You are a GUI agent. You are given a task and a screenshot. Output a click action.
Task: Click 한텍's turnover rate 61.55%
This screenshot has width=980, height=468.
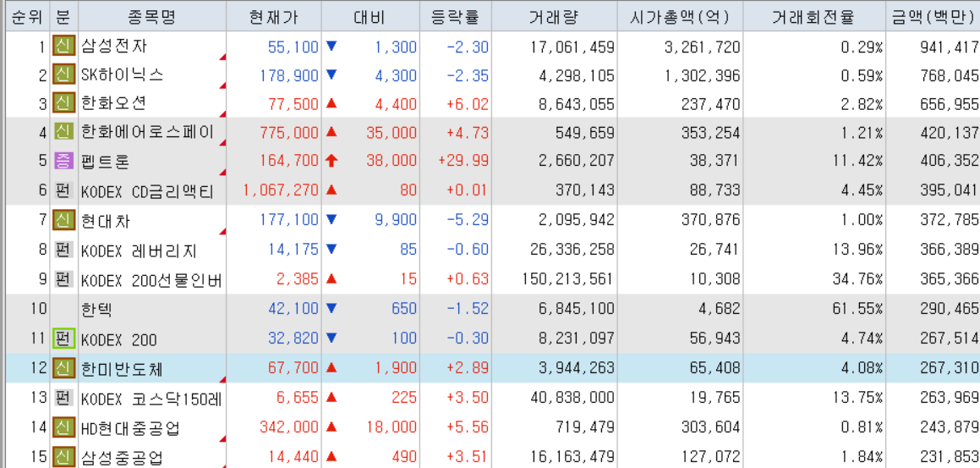pos(857,309)
